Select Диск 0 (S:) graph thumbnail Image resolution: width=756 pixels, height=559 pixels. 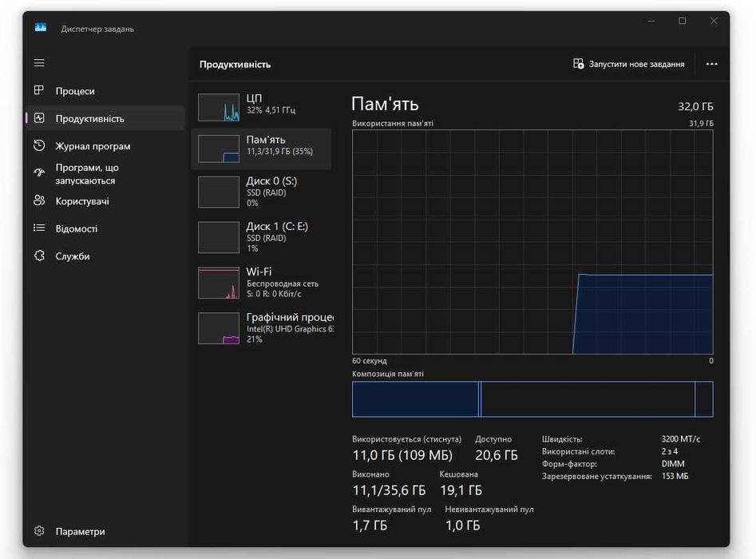pyautogui.click(x=219, y=192)
